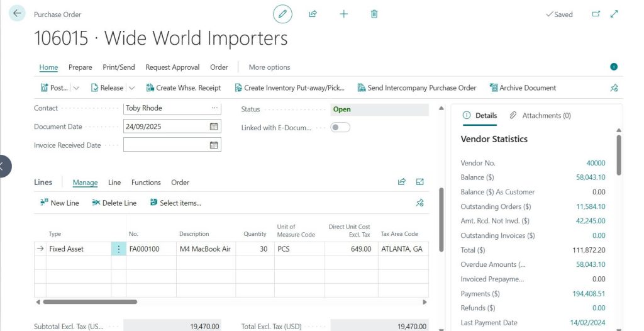Open Document Date calendar picker
Viewport: 644px width, 331px height.
[214, 126]
